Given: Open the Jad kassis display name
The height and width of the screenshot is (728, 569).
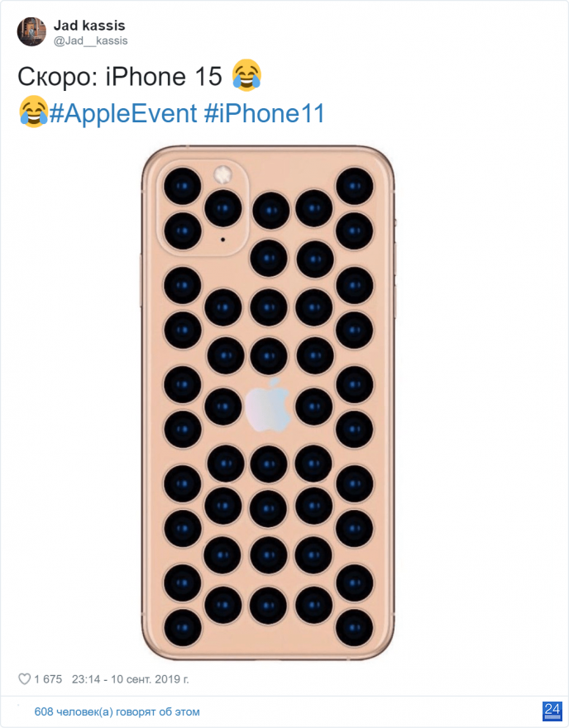Looking at the screenshot, I should click(x=89, y=25).
